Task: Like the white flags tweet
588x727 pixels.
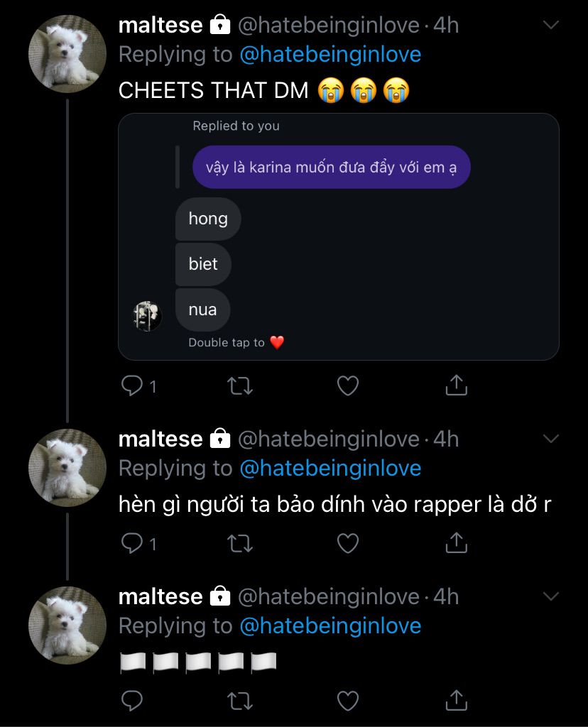Action: click(347, 701)
